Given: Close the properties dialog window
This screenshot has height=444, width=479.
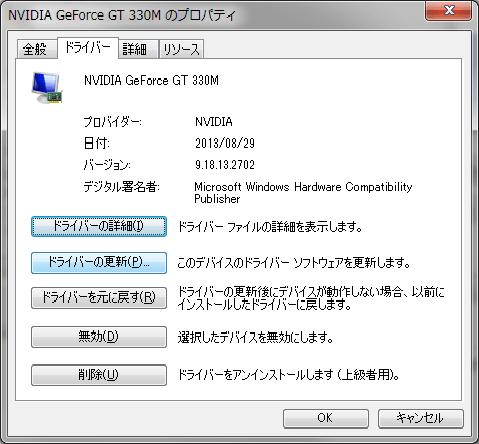Looking at the screenshot, I should coord(448,10).
